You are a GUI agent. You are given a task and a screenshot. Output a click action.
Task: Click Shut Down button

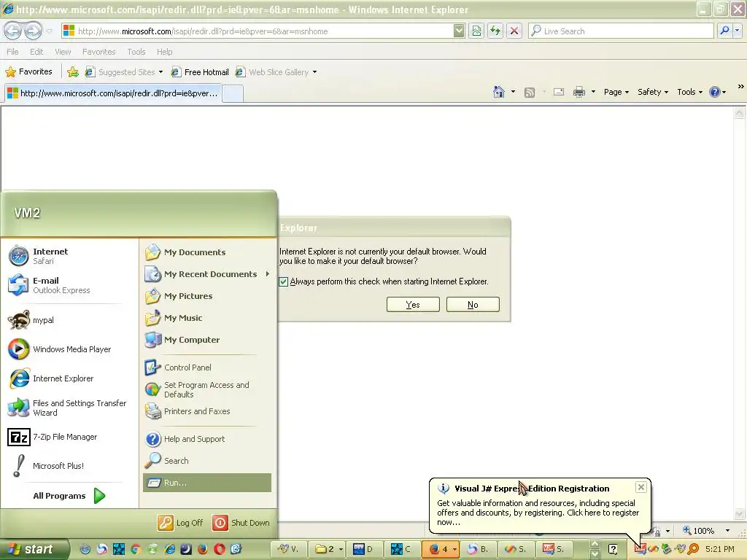(241, 522)
